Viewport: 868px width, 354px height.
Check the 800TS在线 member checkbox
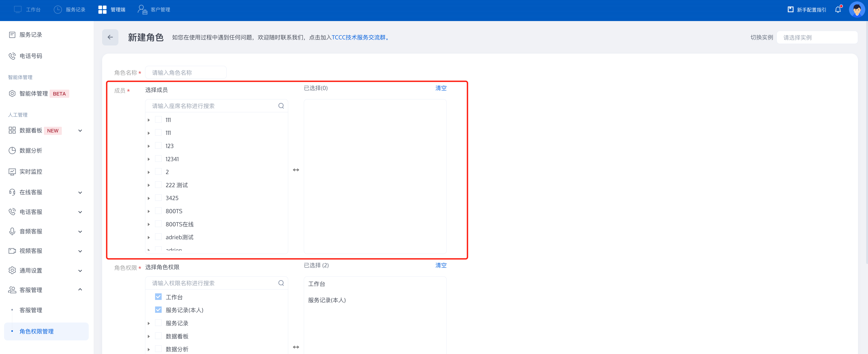pos(158,224)
